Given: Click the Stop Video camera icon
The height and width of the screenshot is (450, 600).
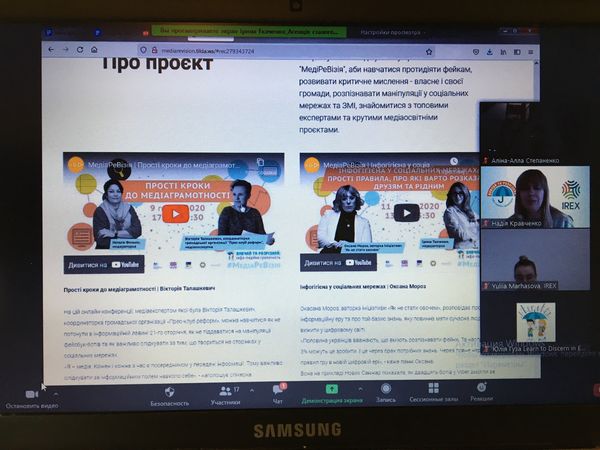Looking at the screenshot, I should pyautogui.click(x=31, y=394).
